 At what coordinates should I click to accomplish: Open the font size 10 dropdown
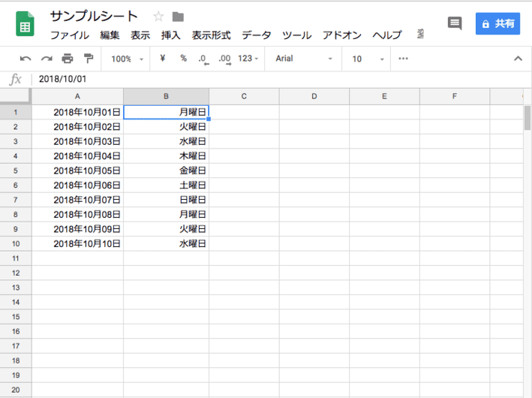pos(368,59)
